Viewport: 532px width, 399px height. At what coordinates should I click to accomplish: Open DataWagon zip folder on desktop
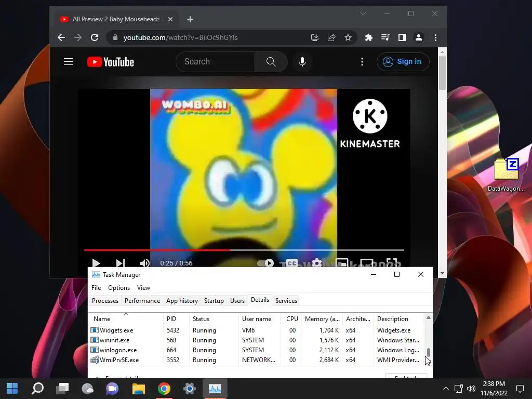click(x=506, y=175)
